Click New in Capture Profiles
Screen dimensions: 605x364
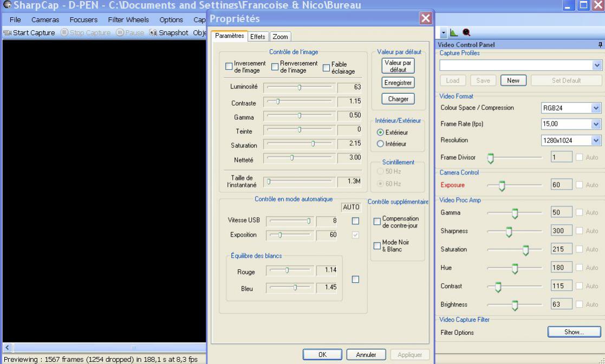[x=513, y=80]
